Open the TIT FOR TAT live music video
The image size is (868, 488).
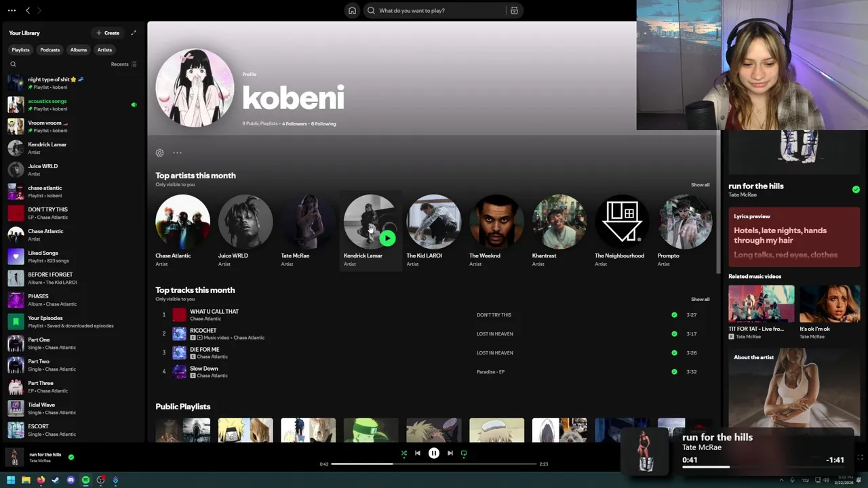pyautogui.click(x=761, y=312)
